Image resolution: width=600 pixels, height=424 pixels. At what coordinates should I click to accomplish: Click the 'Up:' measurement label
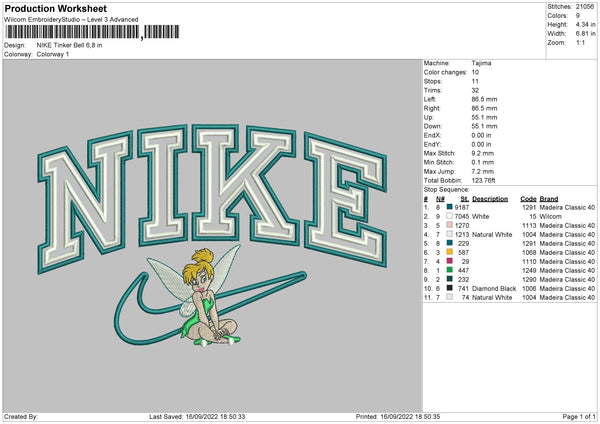tap(428, 117)
